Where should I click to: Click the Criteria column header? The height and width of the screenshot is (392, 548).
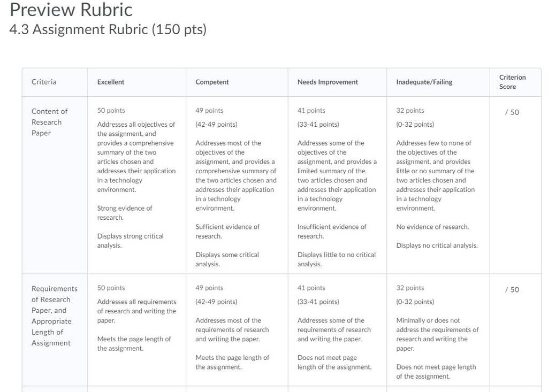coord(44,82)
